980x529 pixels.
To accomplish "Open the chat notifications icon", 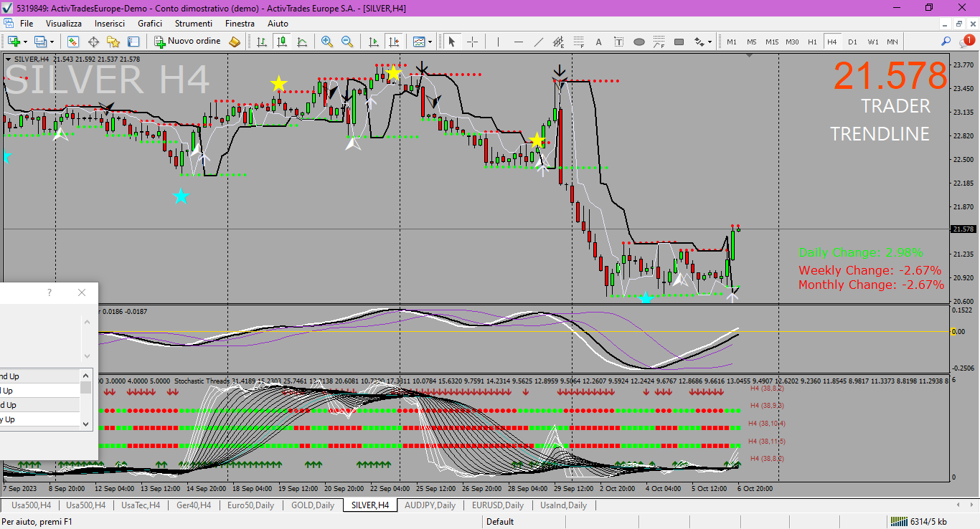I will pos(966,42).
